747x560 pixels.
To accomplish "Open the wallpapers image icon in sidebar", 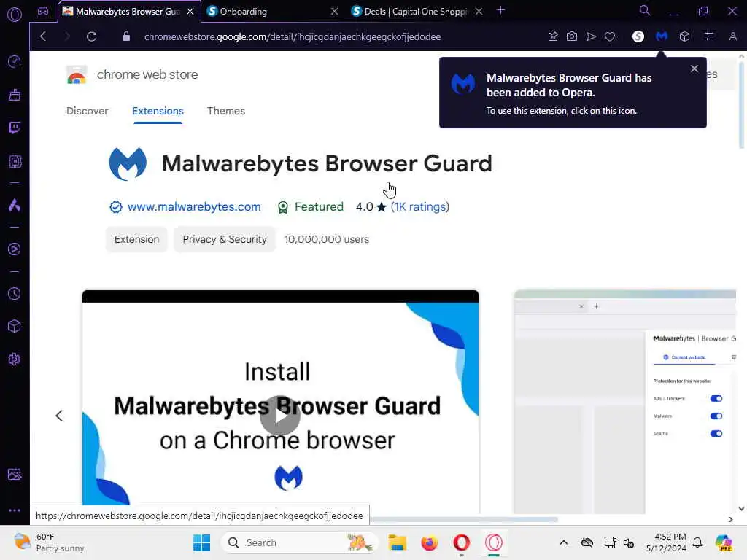I will point(15,474).
